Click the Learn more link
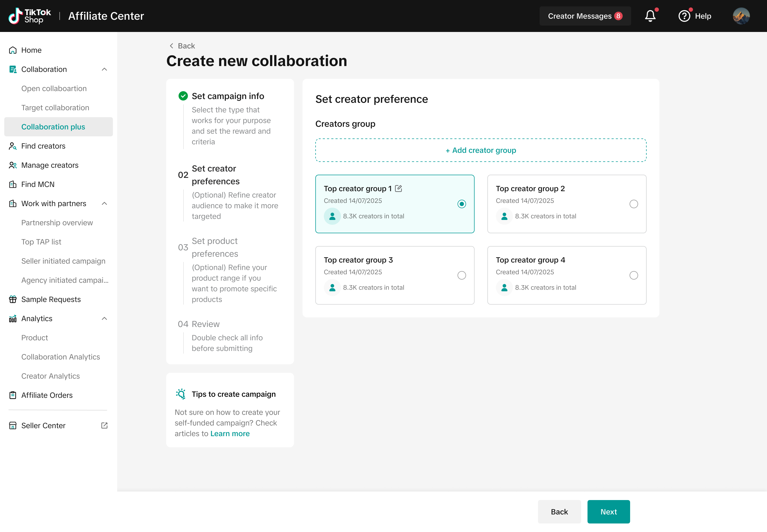767x532 pixels. click(x=230, y=433)
